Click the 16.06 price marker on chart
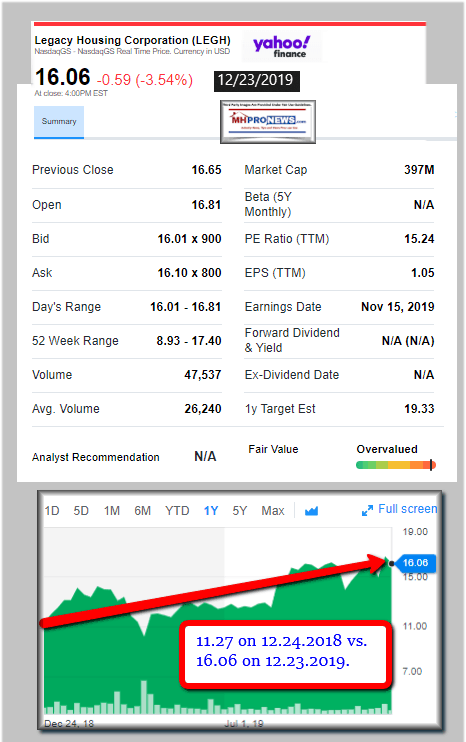This screenshot has width=466, height=742. click(x=415, y=563)
